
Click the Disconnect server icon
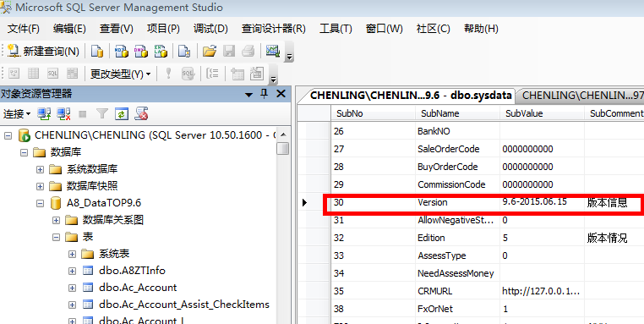click(63, 114)
